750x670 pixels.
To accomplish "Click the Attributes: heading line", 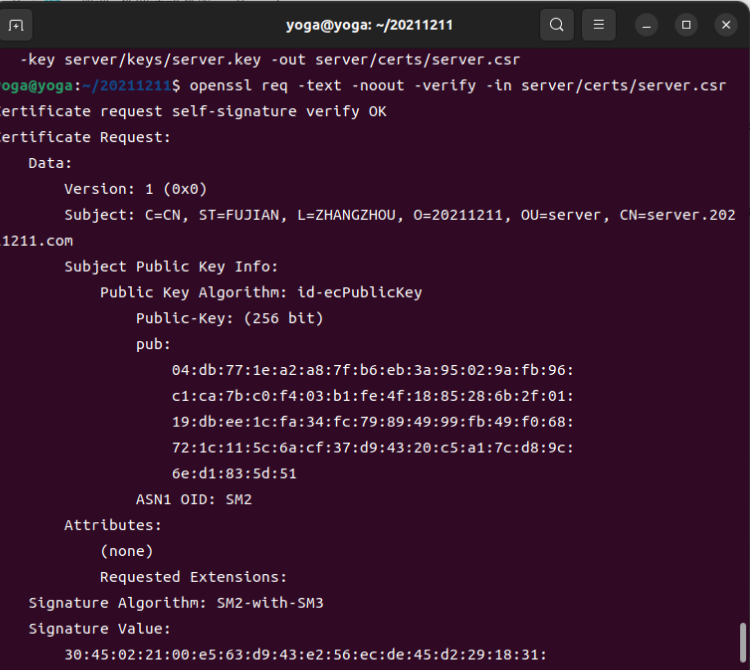I will (x=113, y=525).
